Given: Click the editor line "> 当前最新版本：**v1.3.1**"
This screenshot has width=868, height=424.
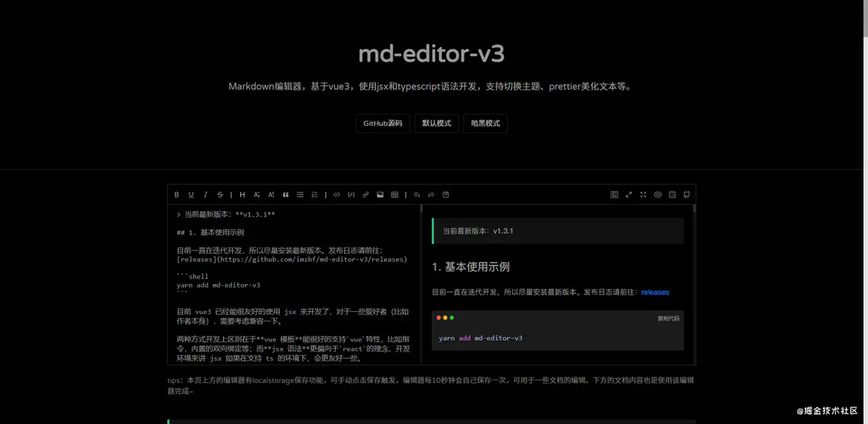Looking at the screenshot, I should [x=226, y=215].
